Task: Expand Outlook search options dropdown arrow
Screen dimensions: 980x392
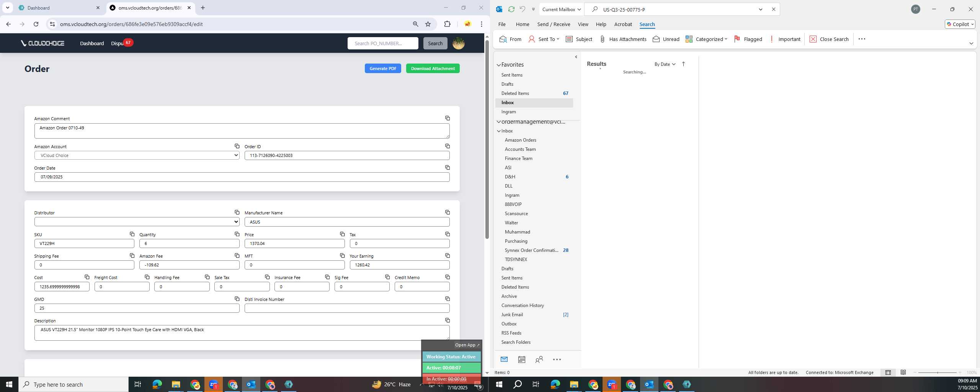Action: pyautogui.click(x=761, y=9)
